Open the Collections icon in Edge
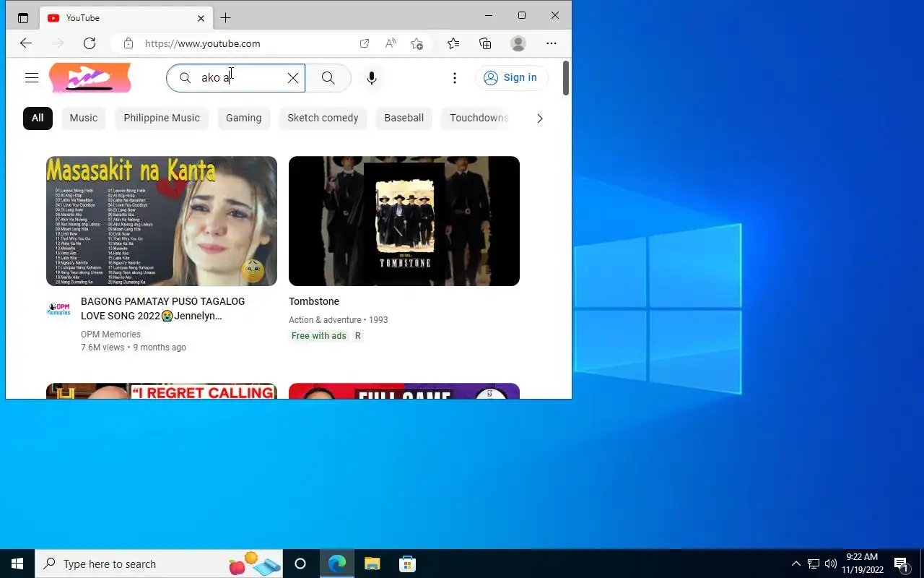This screenshot has height=578, width=924. 486,43
